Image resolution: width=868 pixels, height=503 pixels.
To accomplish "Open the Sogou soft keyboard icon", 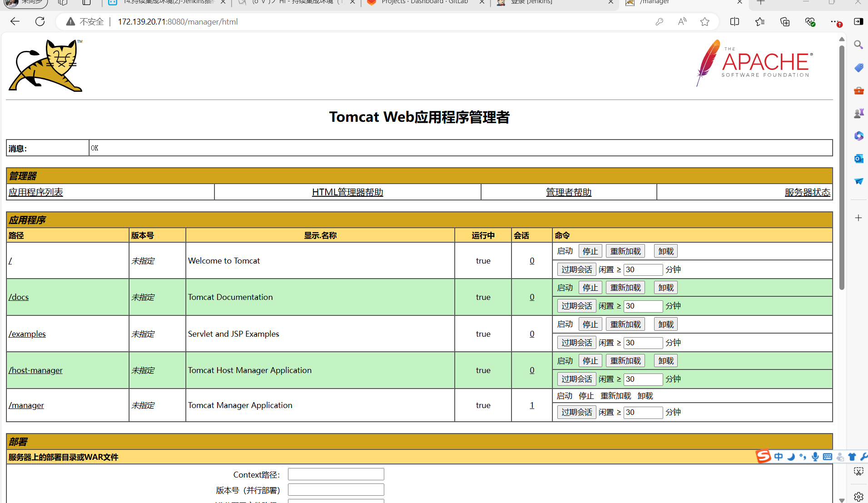I will tap(828, 457).
